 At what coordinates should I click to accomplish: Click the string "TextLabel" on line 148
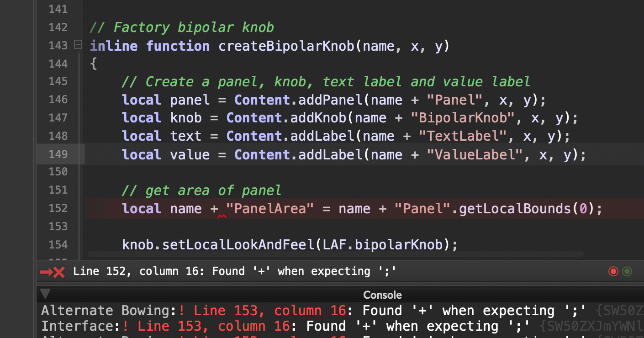click(463, 136)
